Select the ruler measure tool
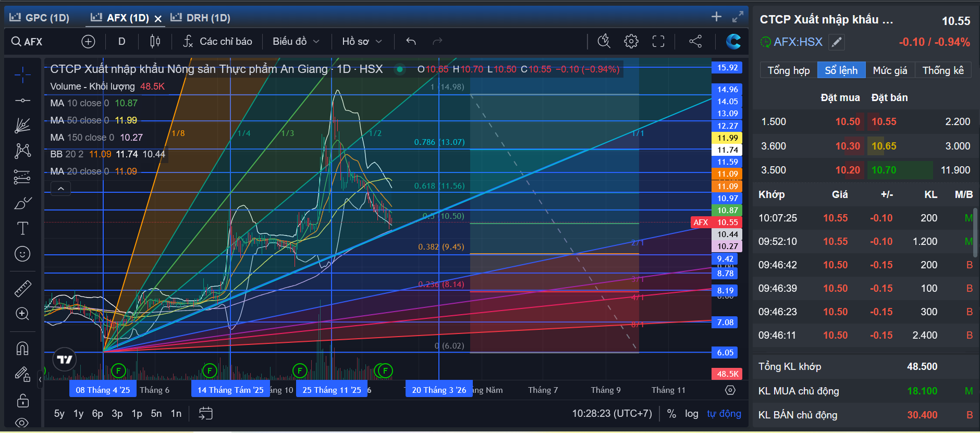The image size is (980, 433). pyautogui.click(x=22, y=288)
